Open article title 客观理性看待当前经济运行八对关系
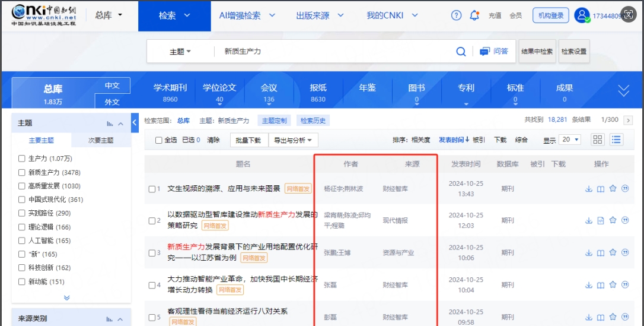The width and height of the screenshot is (644, 326). pyautogui.click(x=228, y=311)
